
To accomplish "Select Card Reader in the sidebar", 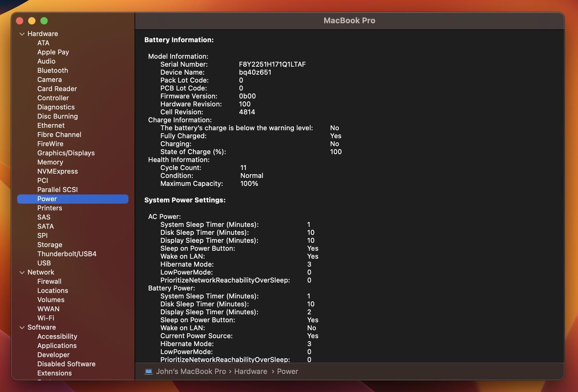I will coord(57,89).
